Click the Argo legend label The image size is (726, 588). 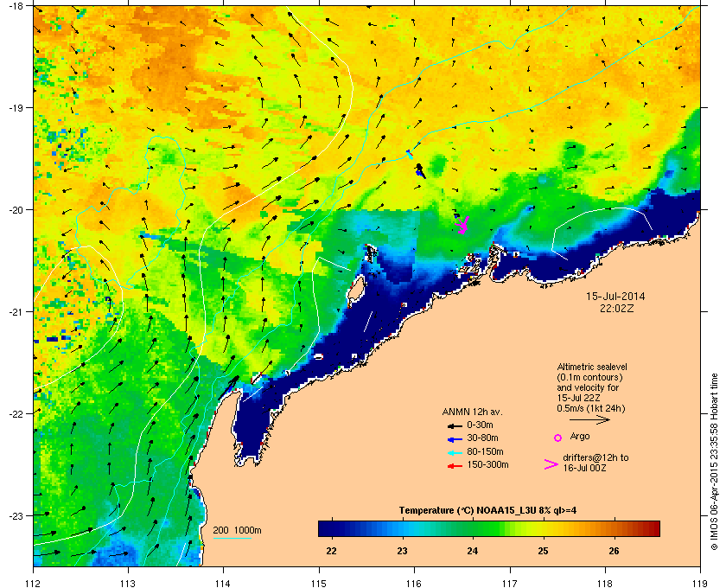pyautogui.click(x=580, y=436)
